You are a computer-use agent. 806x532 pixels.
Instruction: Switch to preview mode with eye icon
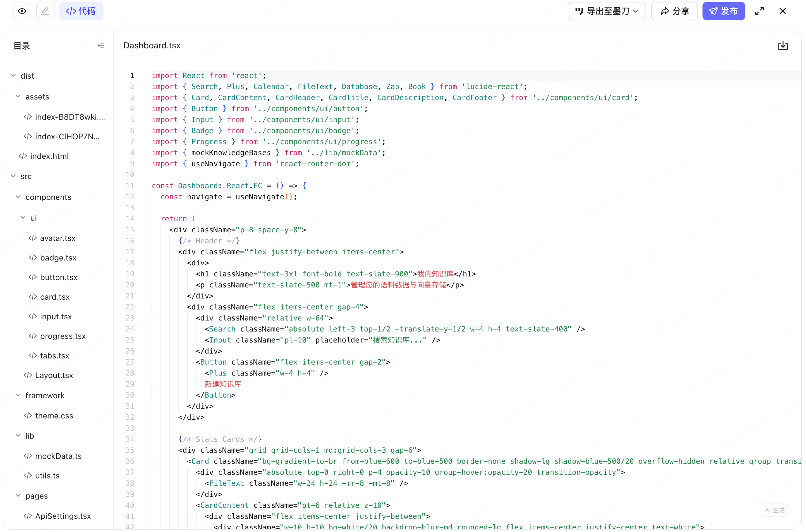pos(22,11)
